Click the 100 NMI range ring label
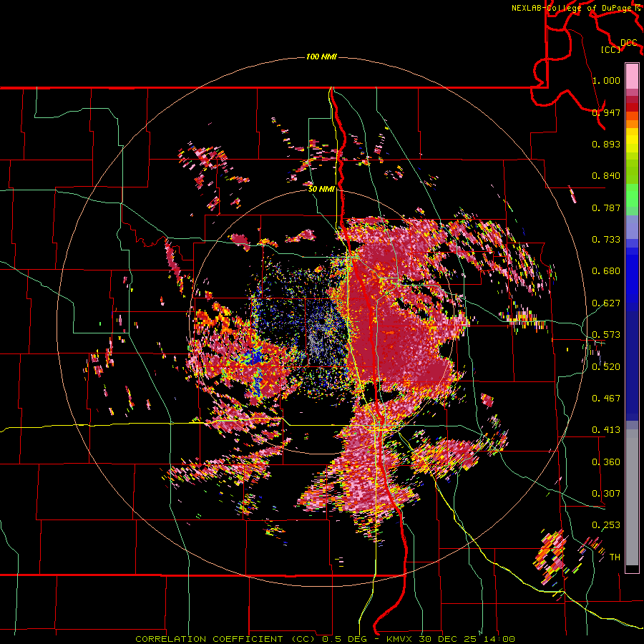This screenshot has height=644, width=644. [x=321, y=57]
